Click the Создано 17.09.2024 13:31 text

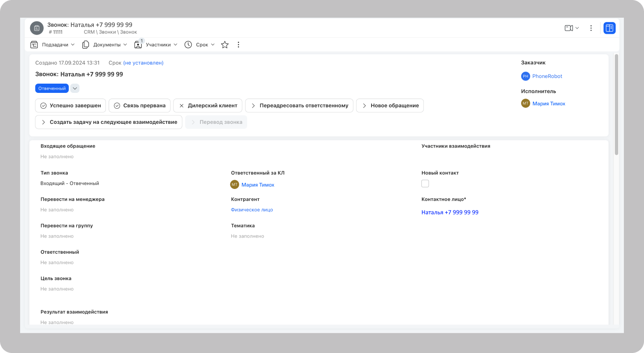pyautogui.click(x=67, y=63)
